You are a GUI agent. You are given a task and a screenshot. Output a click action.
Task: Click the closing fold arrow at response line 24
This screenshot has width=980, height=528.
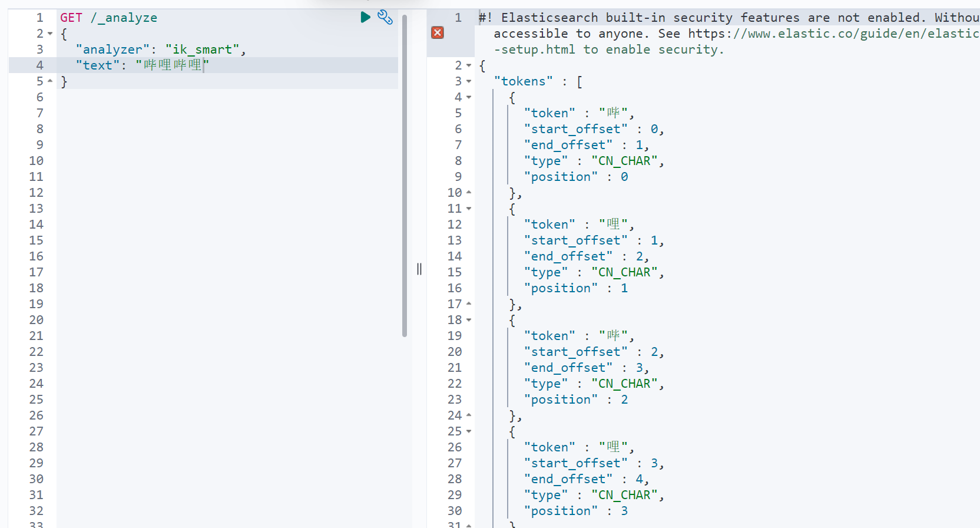click(469, 415)
